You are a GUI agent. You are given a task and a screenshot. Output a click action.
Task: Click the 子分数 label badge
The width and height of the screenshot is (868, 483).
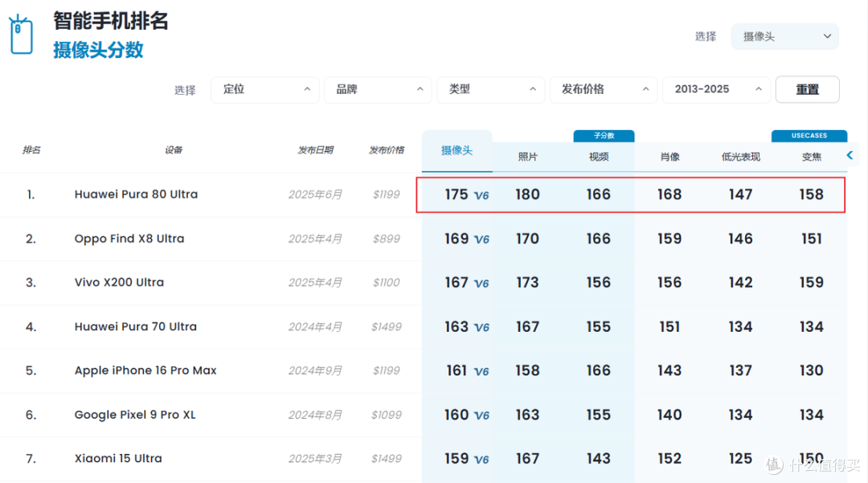[x=604, y=136]
